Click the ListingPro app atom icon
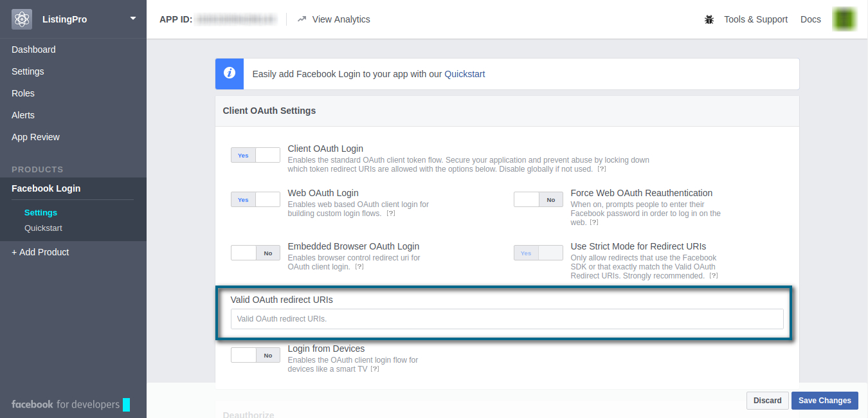This screenshot has height=418, width=868. (x=22, y=19)
